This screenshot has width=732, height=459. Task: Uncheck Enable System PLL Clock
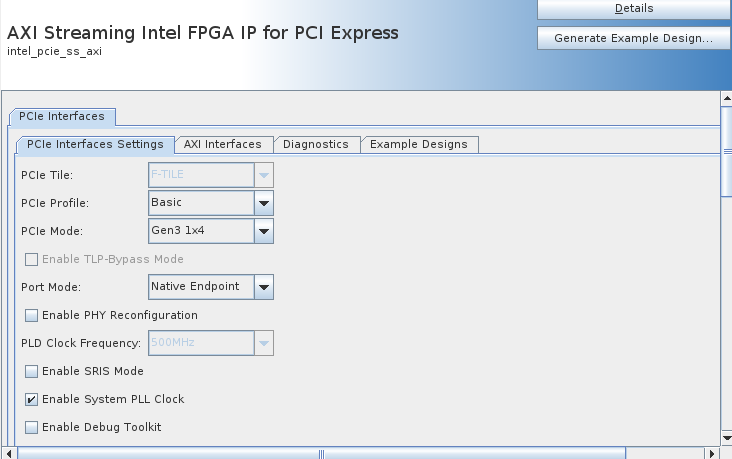32,399
